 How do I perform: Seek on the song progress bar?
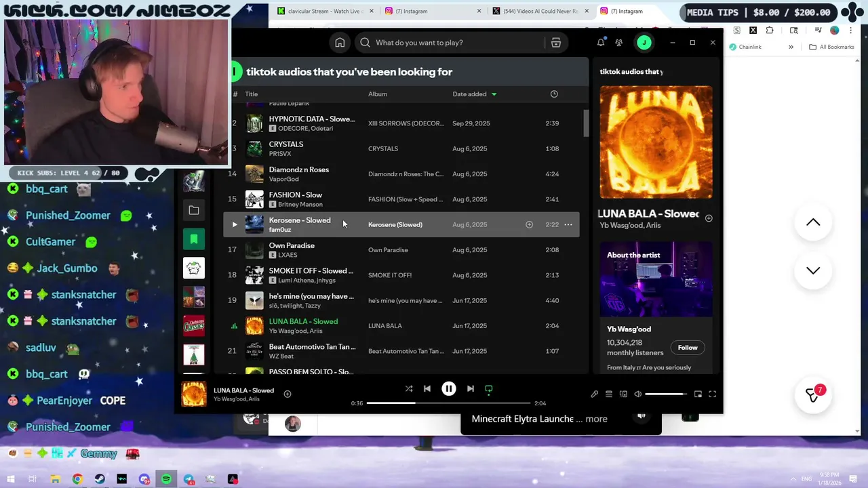coord(449,403)
